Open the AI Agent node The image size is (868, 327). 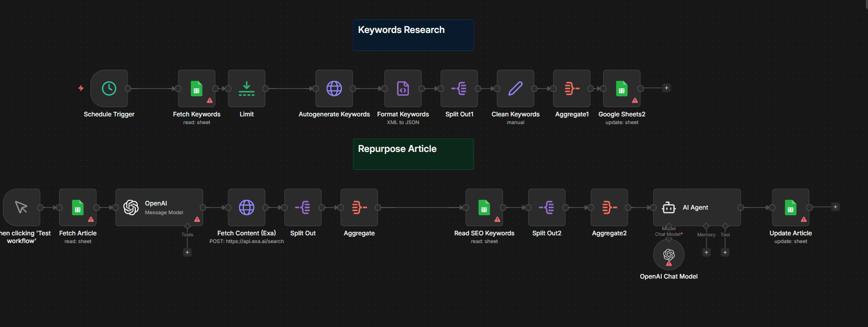tap(697, 208)
